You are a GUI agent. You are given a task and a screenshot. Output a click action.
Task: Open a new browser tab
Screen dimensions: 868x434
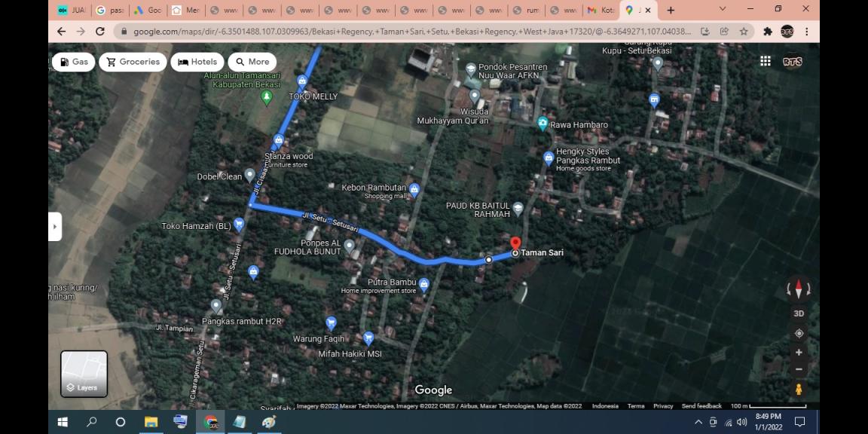coord(671,11)
